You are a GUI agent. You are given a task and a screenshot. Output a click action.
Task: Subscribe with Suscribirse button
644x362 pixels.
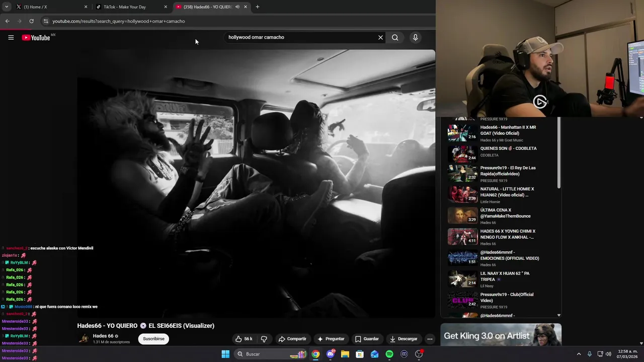(x=153, y=339)
